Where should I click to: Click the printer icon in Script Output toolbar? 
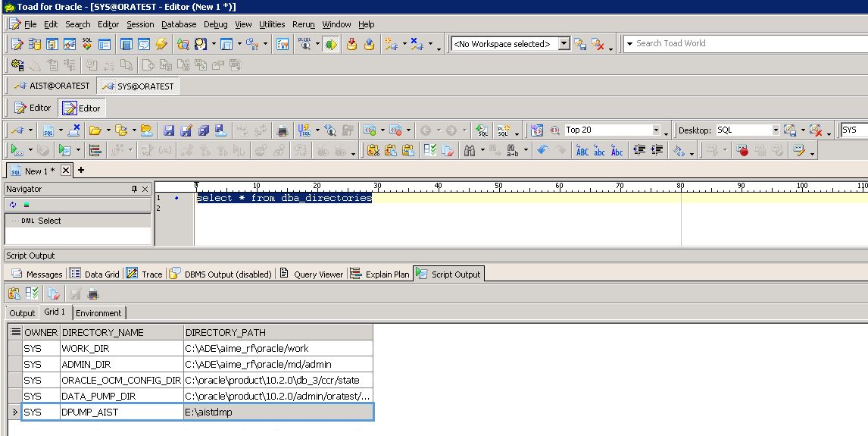[92, 293]
